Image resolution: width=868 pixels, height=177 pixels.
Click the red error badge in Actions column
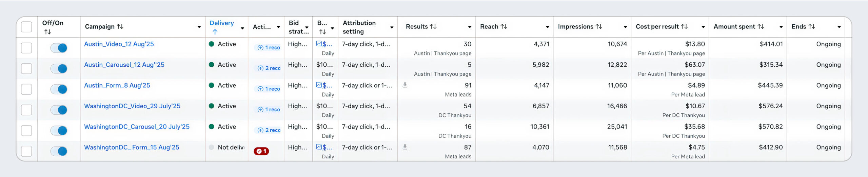point(261,151)
